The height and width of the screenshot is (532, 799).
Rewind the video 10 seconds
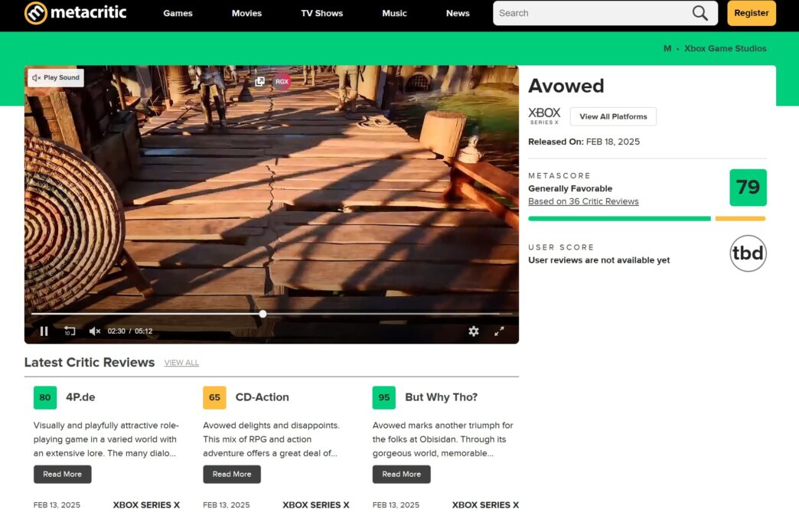coord(70,331)
